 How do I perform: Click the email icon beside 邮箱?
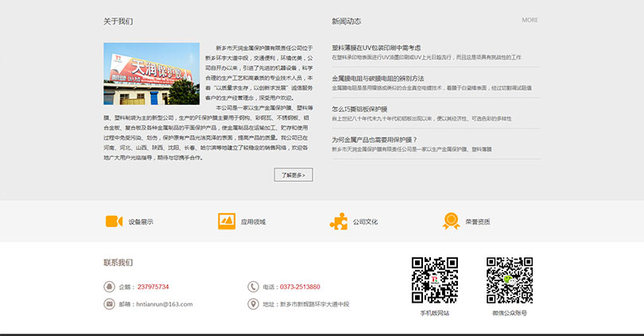click(108, 303)
